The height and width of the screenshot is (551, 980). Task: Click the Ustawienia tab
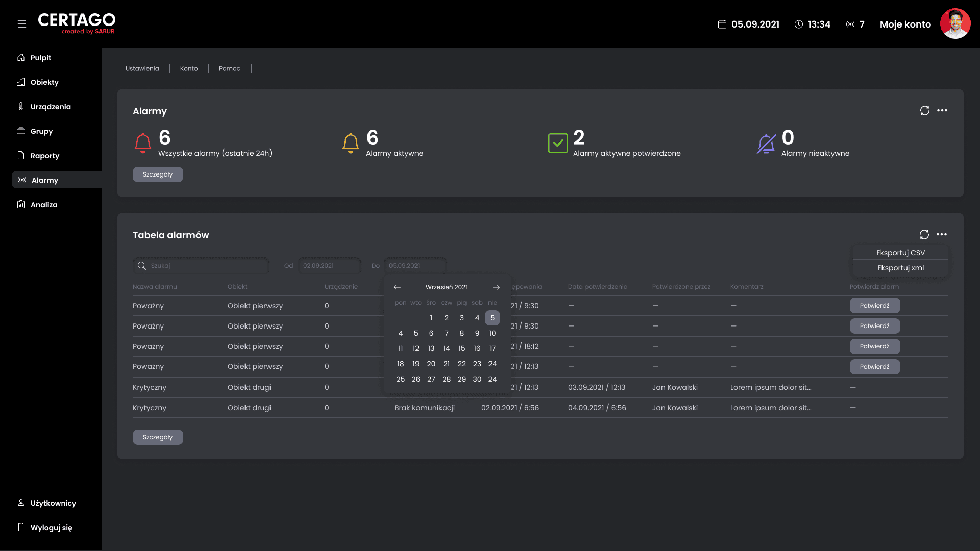(x=142, y=68)
